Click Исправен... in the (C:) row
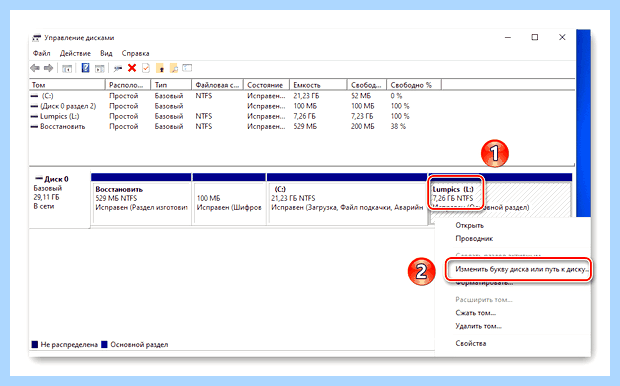This screenshot has width=620, height=386. [266, 96]
